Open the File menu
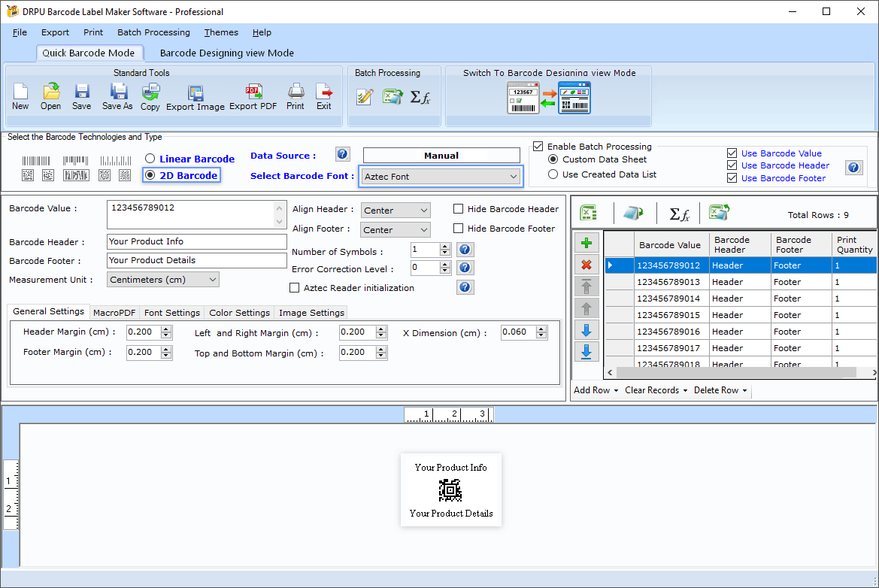 [x=20, y=32]
